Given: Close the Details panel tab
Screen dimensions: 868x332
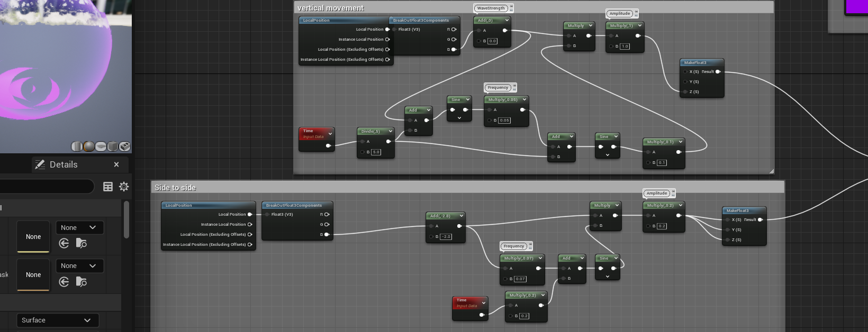Looking at the screenshot, I should coord(116,164).
